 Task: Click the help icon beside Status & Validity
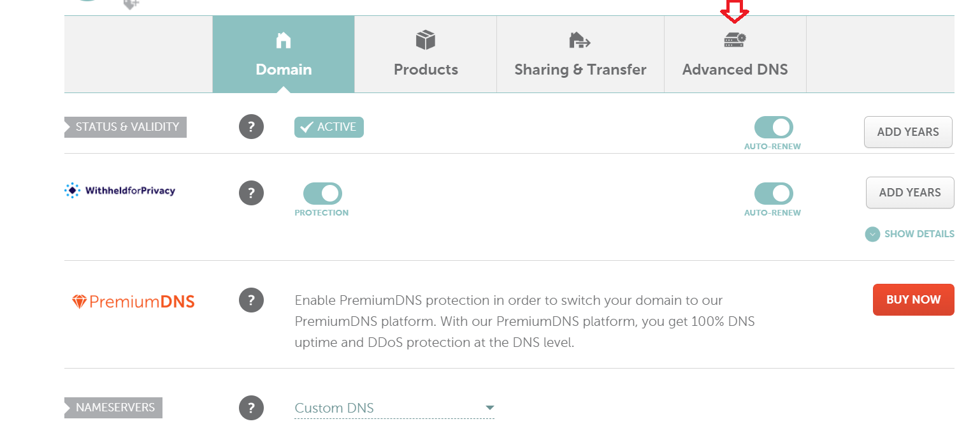[x=251, y=127]
